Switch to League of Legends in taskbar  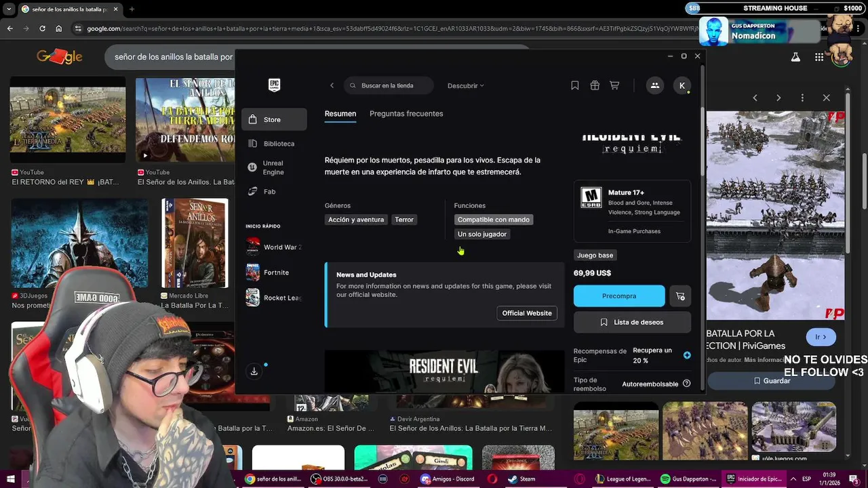(x=623, y=479)
